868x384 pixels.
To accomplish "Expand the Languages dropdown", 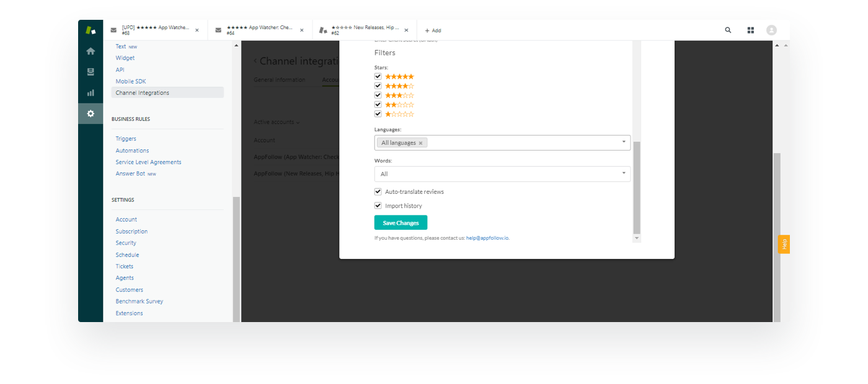I will [x=623, y=142].
